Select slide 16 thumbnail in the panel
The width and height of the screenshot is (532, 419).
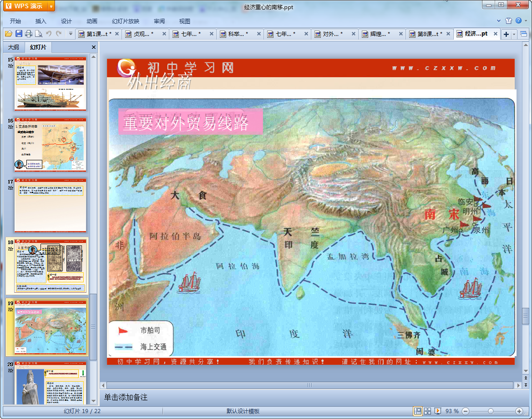(x=50, y=145)
